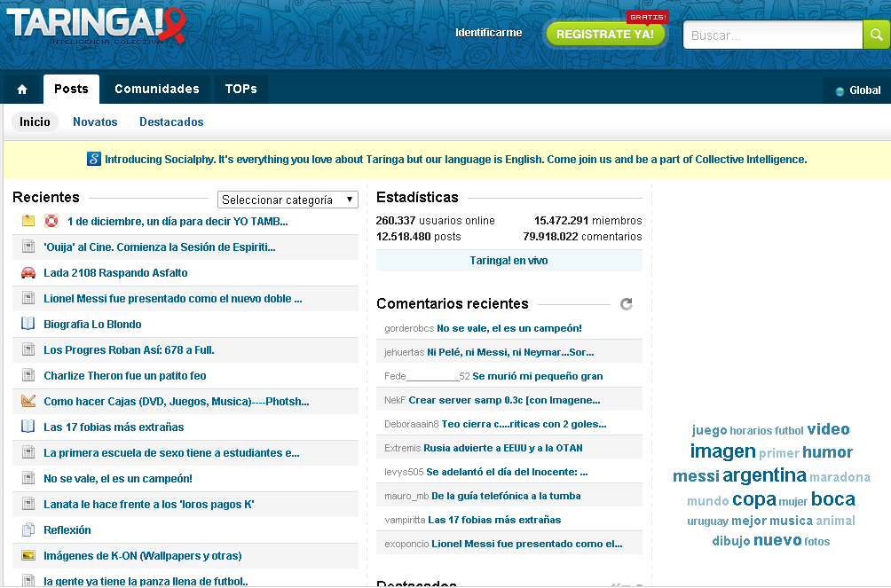Open the TOPs tab
Image resolution: width=891 pixels, height=588 pixels.
240,90
